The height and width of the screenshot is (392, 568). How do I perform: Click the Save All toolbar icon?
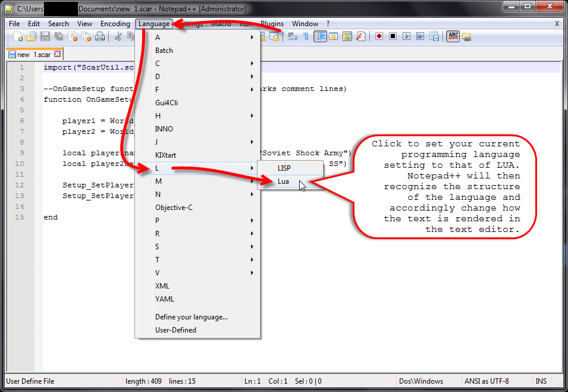pos(59,37)
